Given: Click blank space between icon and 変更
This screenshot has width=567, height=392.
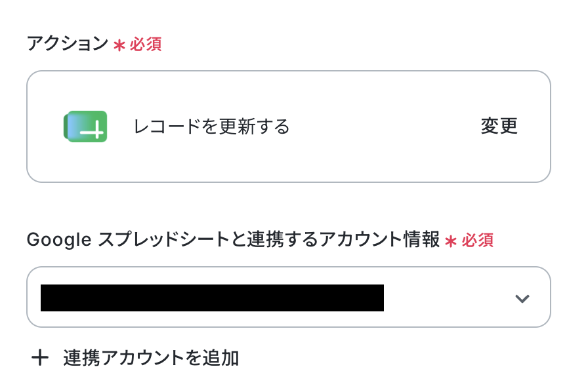Looking at the screenshot, I should [383, 127].
